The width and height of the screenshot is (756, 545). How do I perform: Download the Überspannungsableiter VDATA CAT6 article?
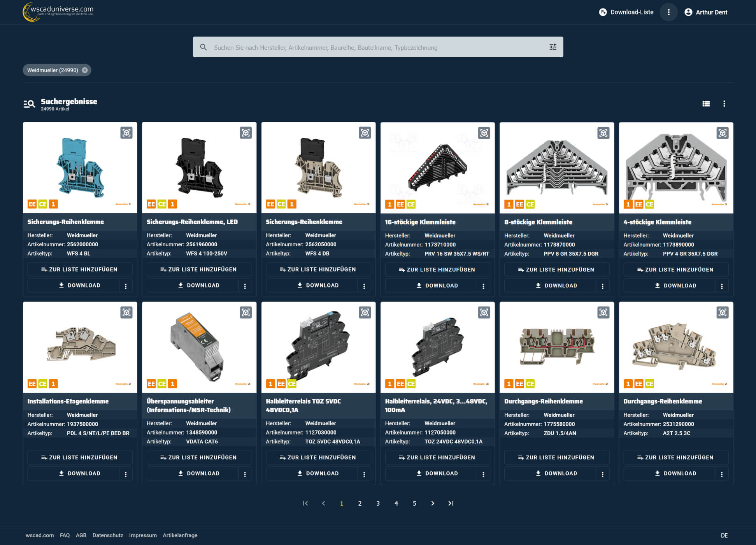[199, 473]
